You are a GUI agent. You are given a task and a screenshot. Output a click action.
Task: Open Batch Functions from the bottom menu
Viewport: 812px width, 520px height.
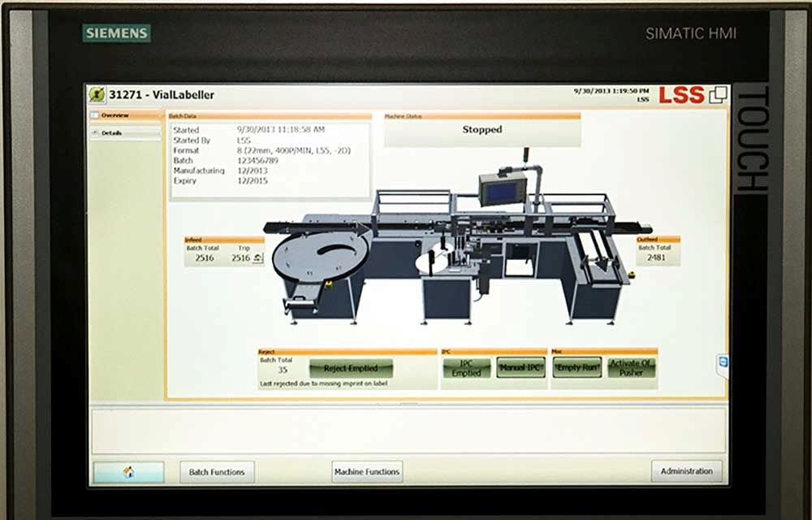coord(216,471)
